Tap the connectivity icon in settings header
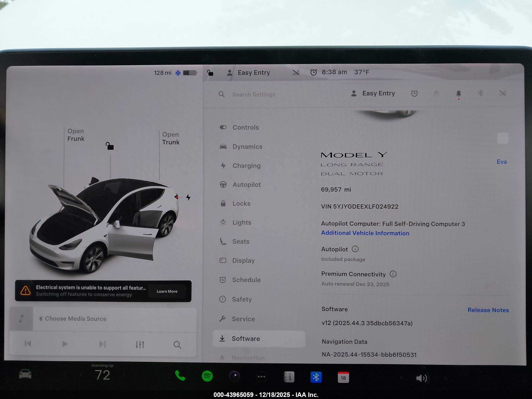The width and height of the screenshot is (532, 399). pos(502,93)
